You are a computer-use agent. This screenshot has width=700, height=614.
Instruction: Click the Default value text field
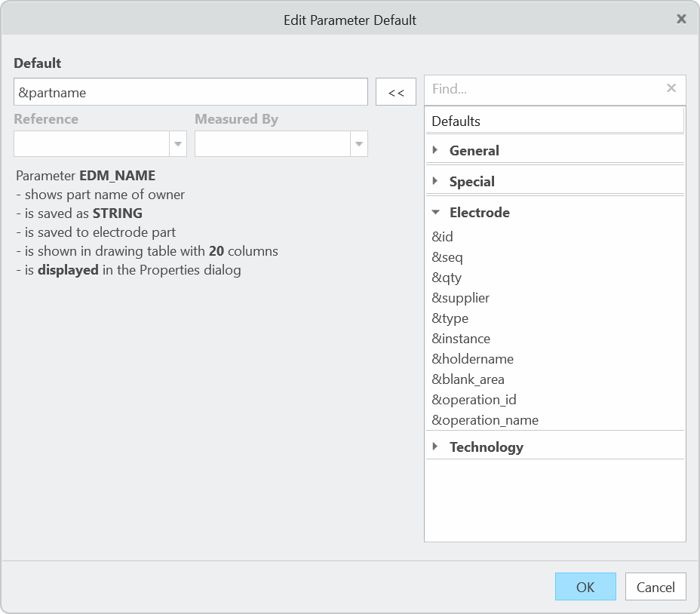(x=190, y=93)
